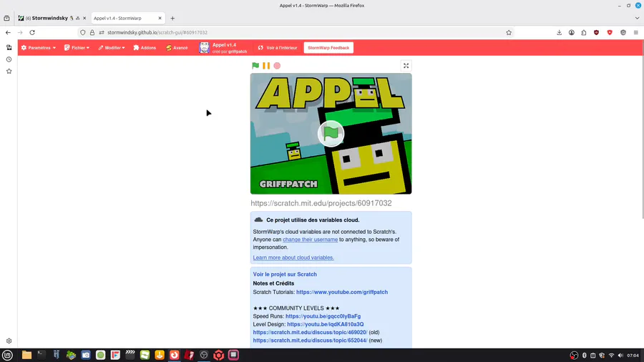Bookmark this page with the star
This screenshot has width=644, height=362.
point(509,32)
